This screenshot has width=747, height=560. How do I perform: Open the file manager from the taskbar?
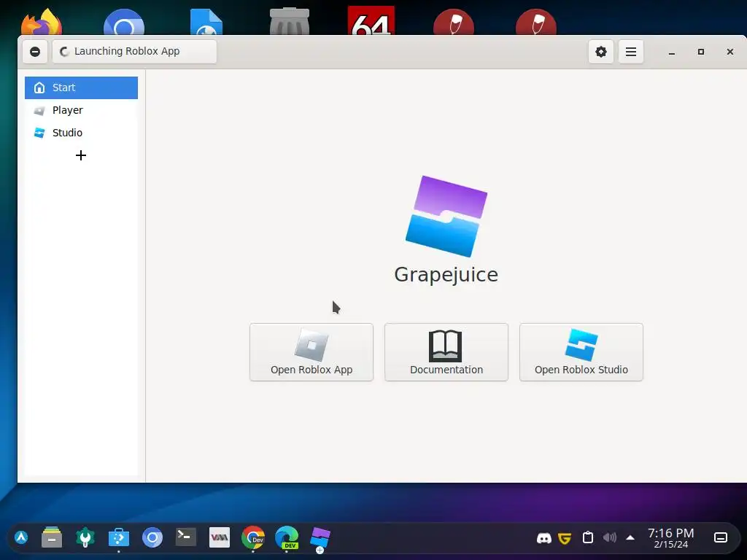click(x=52, y=537)
